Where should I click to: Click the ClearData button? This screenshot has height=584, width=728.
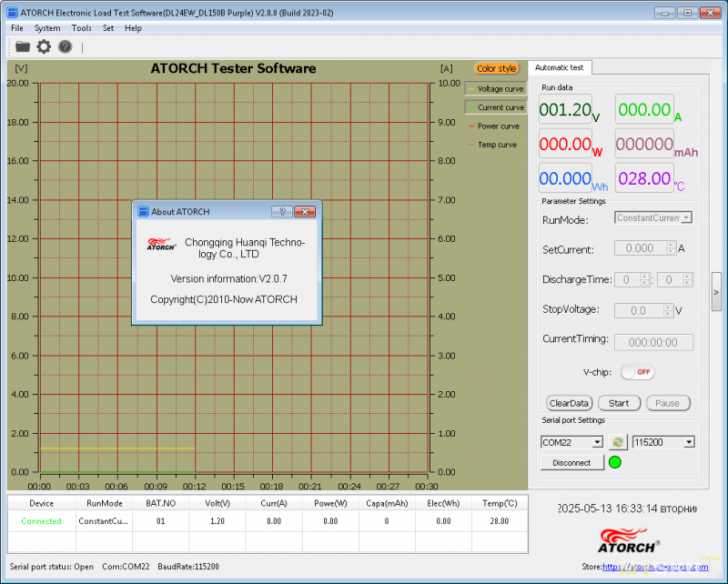pyautogui.click(x=569, y=403)
